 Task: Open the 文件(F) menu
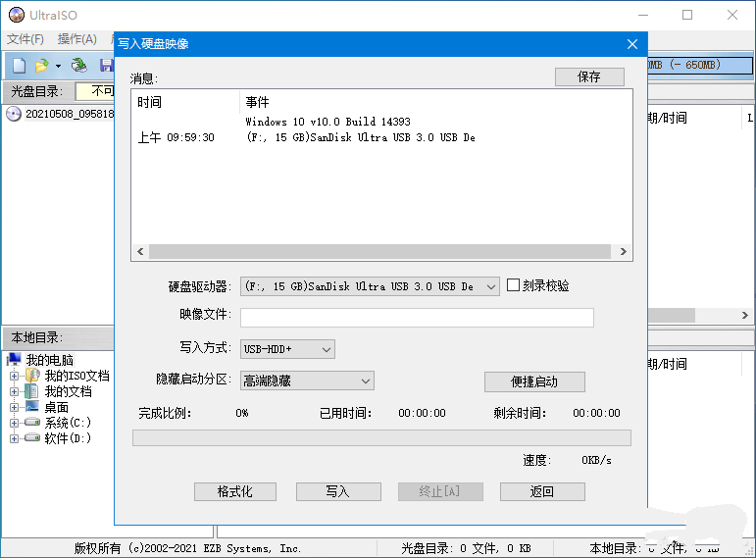coord(25,39)
